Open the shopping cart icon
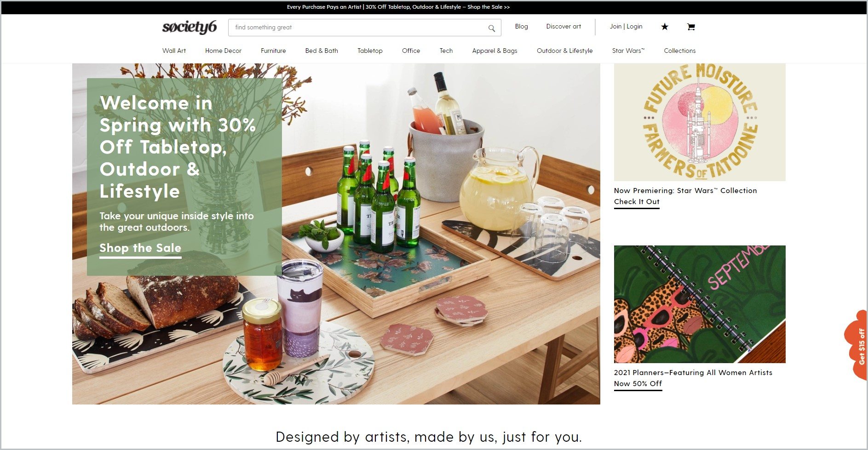 tap(691, 27)
